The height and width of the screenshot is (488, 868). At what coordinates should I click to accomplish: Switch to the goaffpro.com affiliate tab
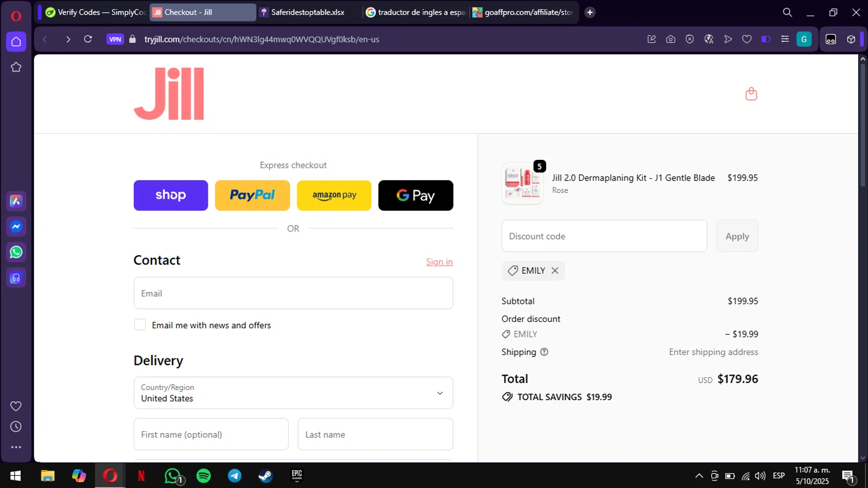click(x=523, y=12)
